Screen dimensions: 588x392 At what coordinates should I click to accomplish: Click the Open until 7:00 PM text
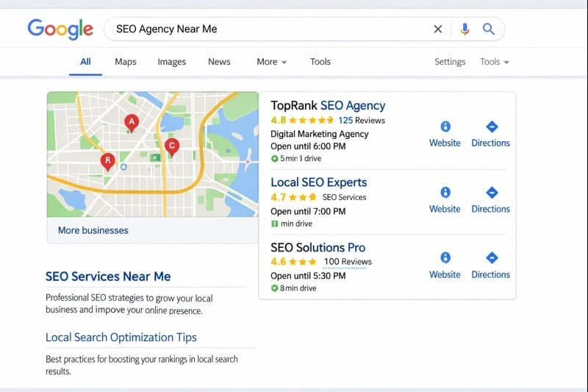tap(308, 212)
